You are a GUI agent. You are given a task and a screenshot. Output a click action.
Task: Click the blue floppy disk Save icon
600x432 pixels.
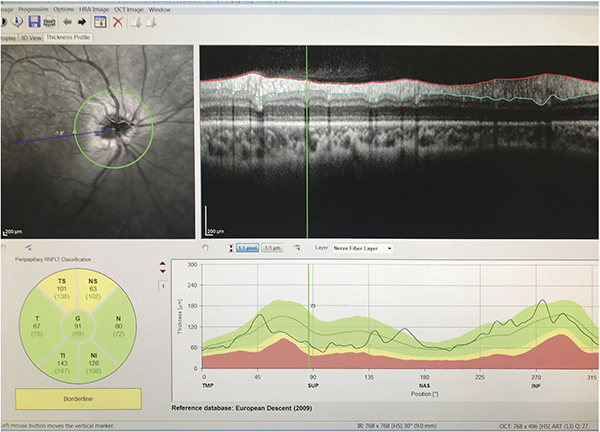tap(34, 21)
